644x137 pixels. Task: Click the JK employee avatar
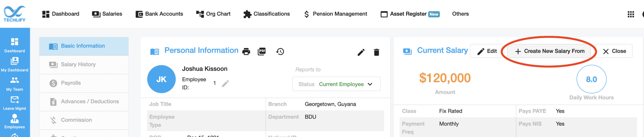tap(161, 79)
